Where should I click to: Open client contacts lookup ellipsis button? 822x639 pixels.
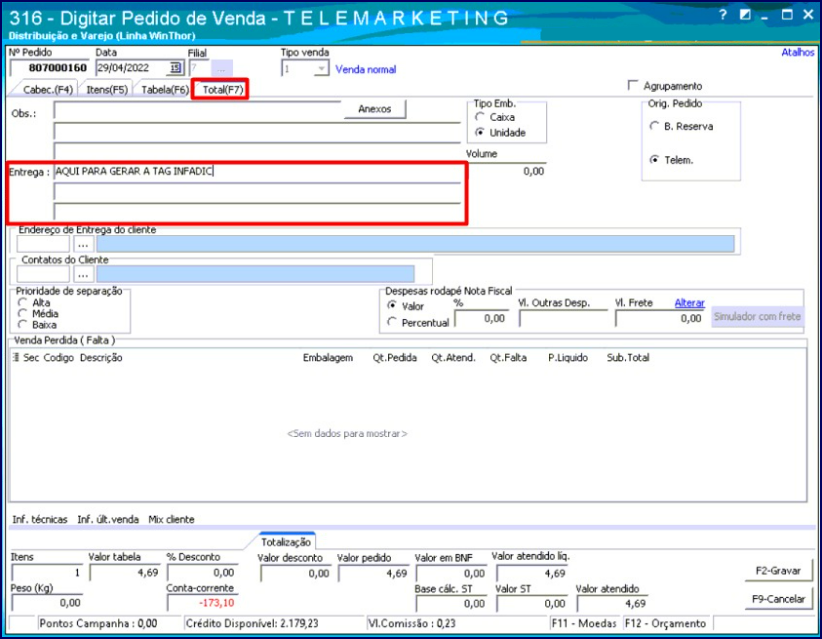[x=83, y=274]
